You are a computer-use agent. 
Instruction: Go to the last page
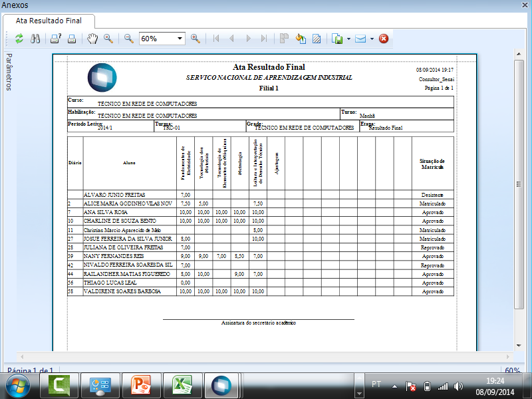[x=264, y=39]
